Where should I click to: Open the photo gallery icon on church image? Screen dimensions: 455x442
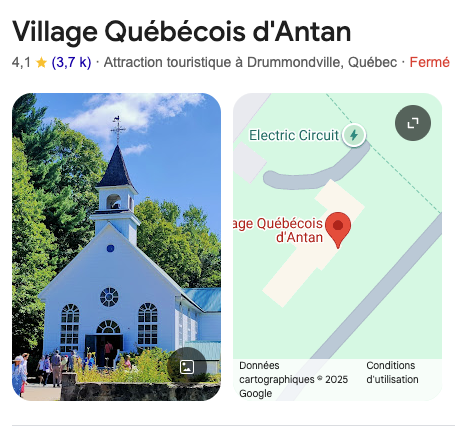click(x=187, y=367)
